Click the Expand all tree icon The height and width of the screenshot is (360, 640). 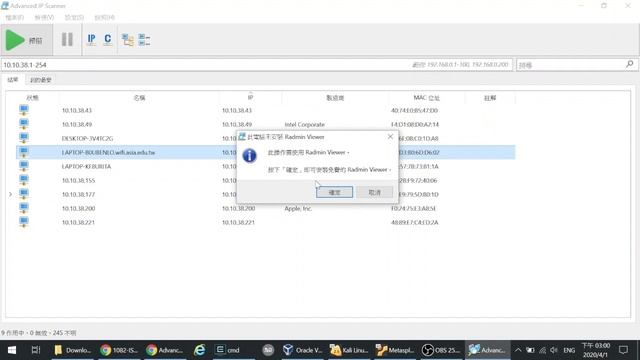coord(128,40)
